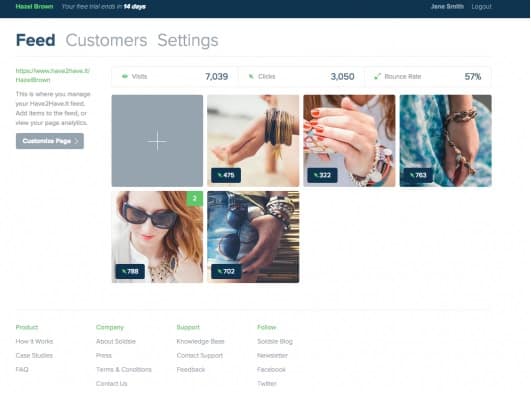Select the 322 clicks badge
Image resolution: width=531 pixels, height=394 pixels.
pyautogui.click(x=322, y=175)
